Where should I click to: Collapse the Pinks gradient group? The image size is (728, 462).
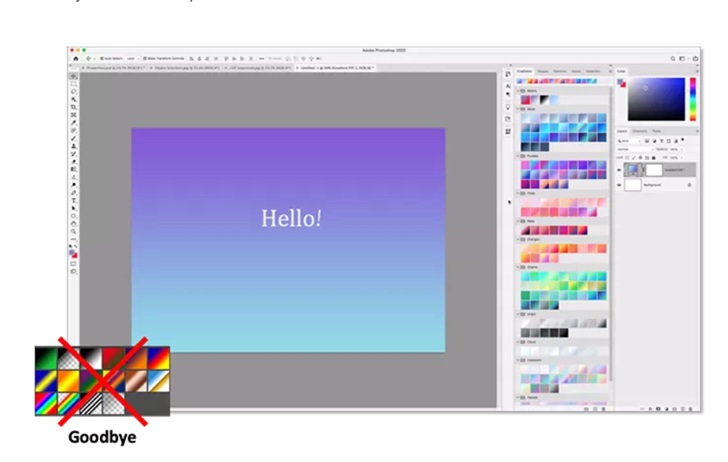(x=518, y=193)
